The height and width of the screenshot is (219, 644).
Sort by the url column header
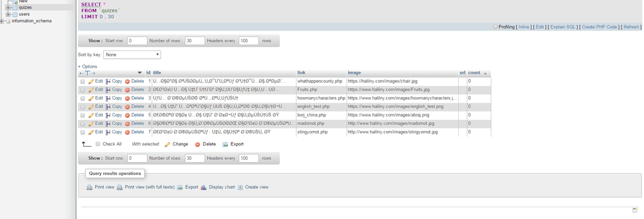[x=462, y=72]
